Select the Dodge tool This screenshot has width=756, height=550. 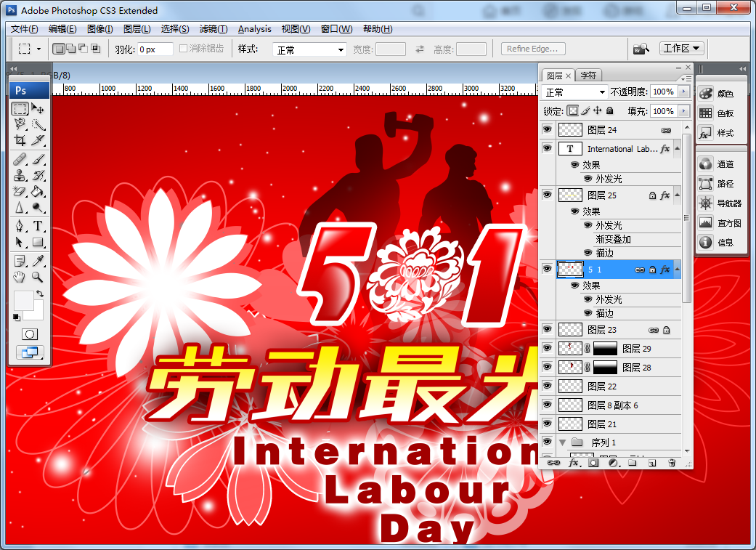[x=38, y=208]
